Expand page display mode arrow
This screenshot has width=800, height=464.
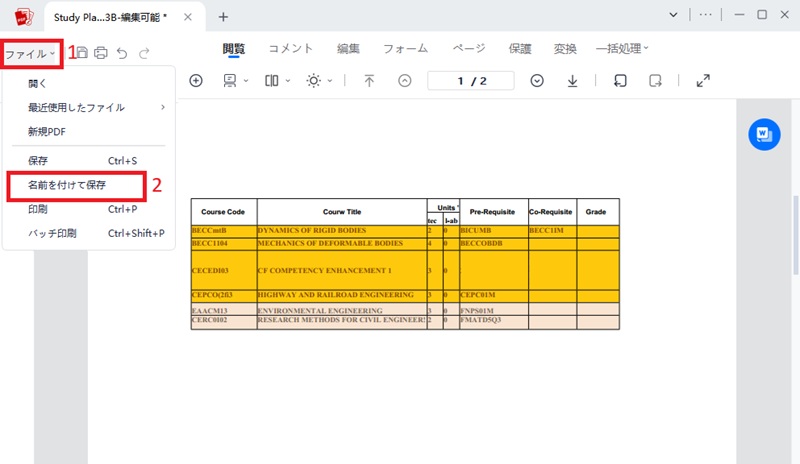click(246, 81)
